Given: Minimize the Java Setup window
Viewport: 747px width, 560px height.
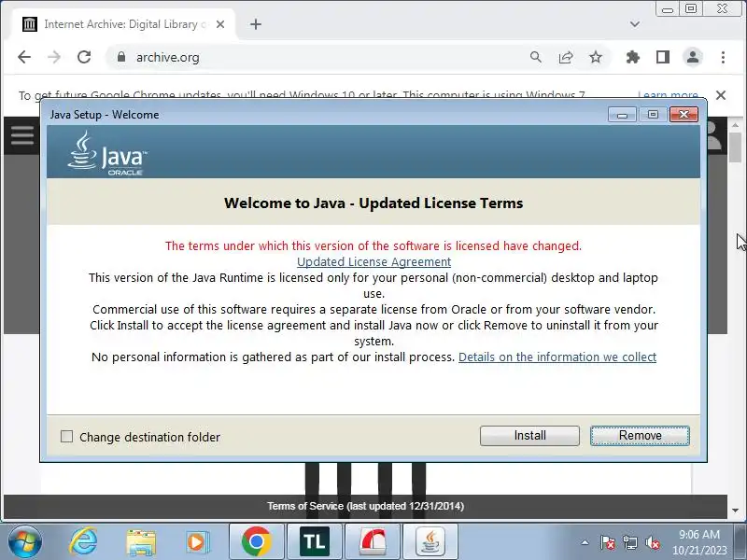Looking at the screenshot, I should [622, 115].
